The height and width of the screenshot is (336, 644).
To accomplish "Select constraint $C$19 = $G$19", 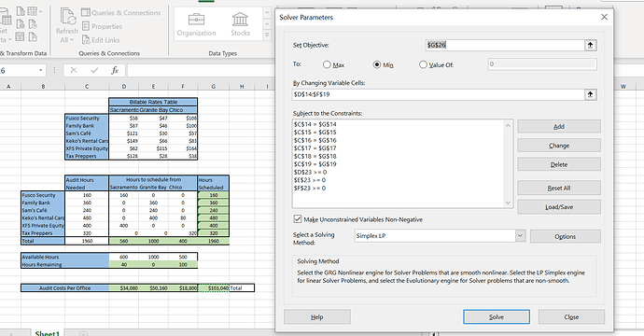I will 315,164.
